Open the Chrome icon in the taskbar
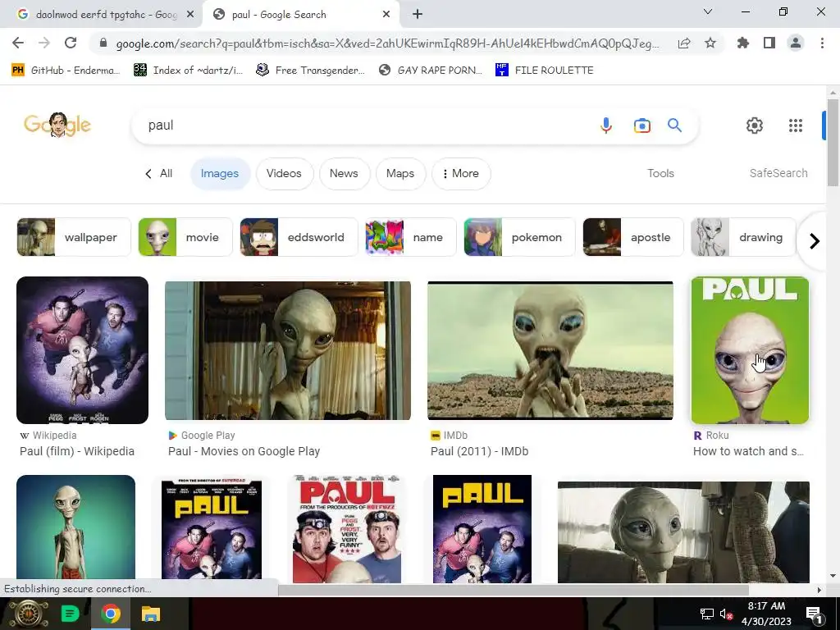This screenshot has width=840, height=630. [x=111, y=614]
